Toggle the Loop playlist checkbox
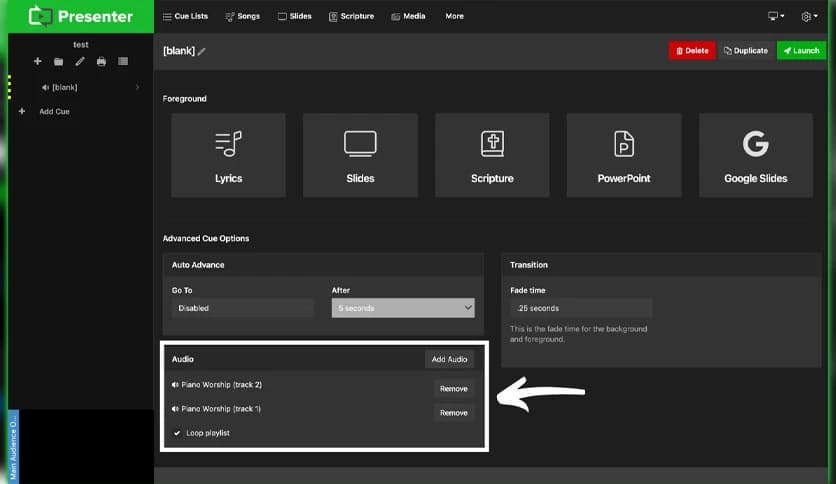The width and height of the screenshot is (836, 484). (177, 433)
